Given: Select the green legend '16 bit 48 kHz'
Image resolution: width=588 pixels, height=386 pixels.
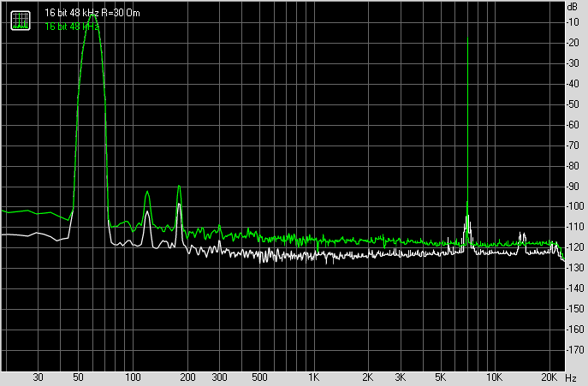Looking at the screenshot, I should pos(72,27).
